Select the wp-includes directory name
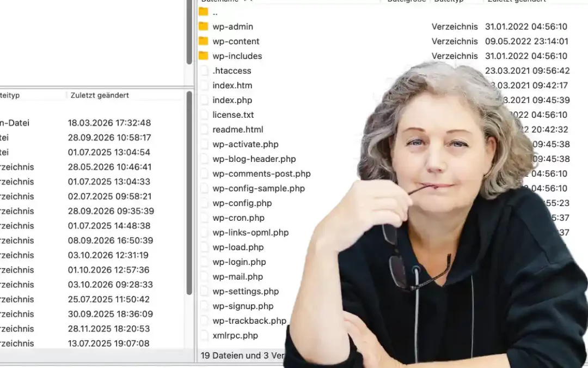 coord(237,56)
